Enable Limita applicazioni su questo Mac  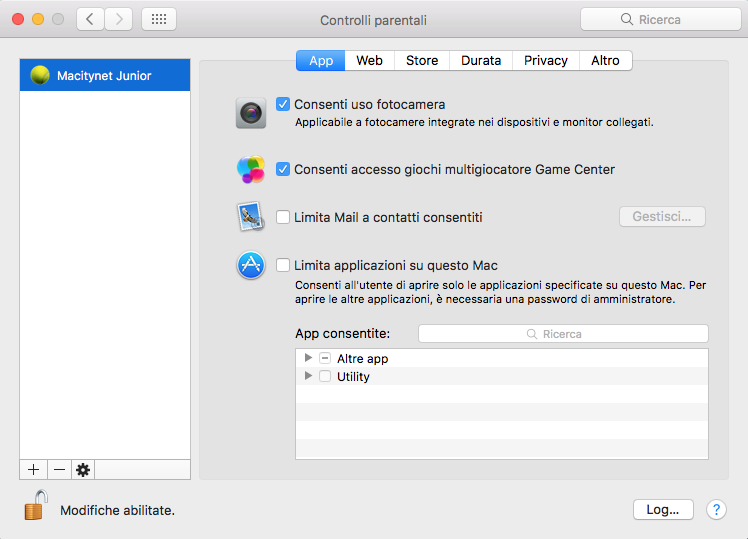(283, 265)
